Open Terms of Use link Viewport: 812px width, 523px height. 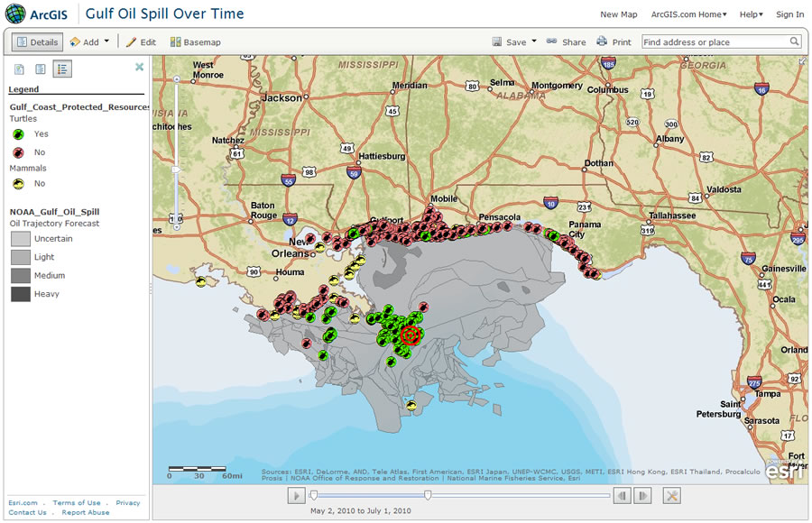(x=77, y=503)
